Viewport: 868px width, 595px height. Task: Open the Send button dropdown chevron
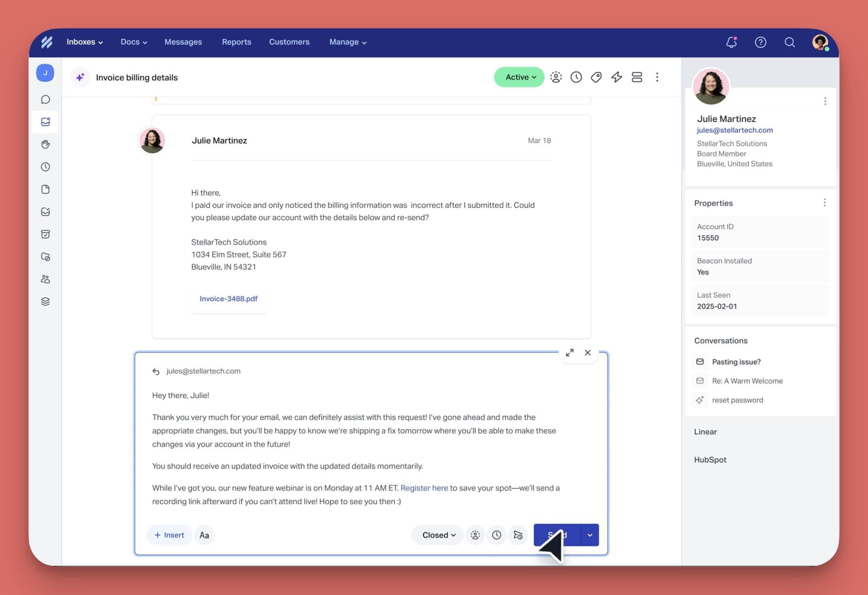[590, 535]
